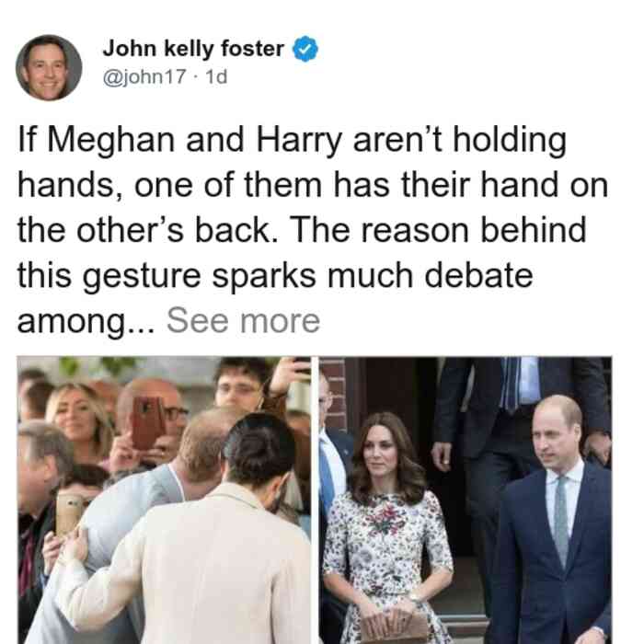The image size is (644, 644).
Task: Click the navy suit man's tie
Action: click(561, 521)
